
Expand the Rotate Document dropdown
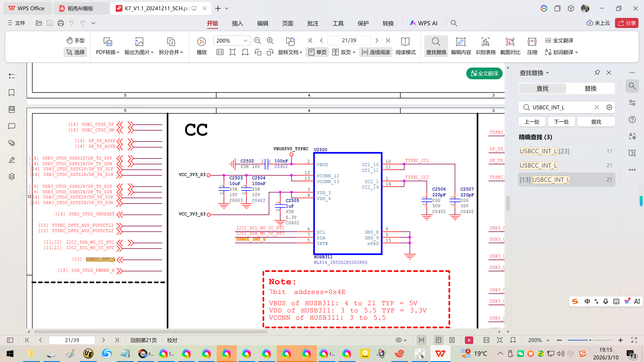290,52
